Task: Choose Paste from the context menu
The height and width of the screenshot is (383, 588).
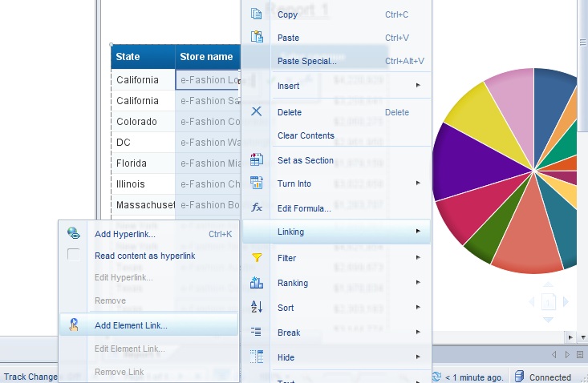Action: pos(337,38)
